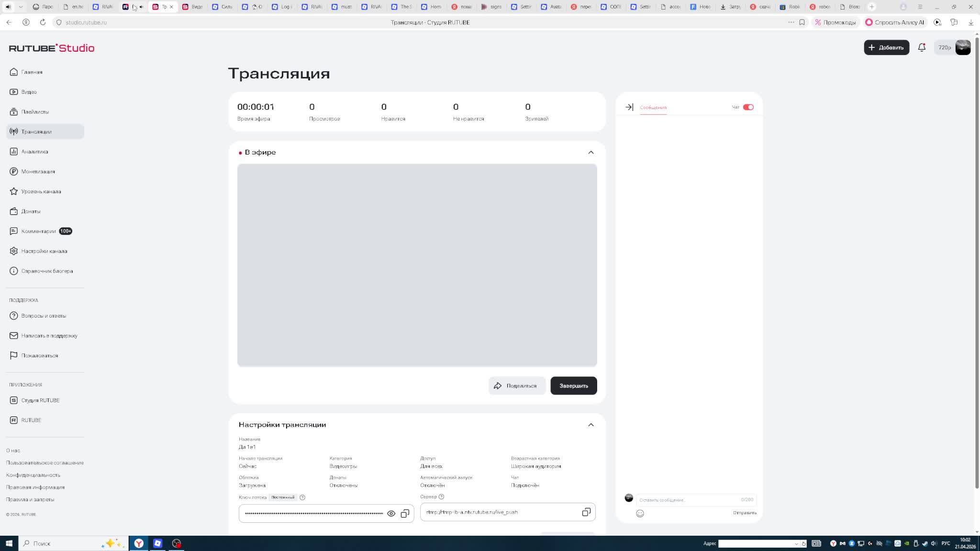980x551 pixels.
Task: Switch to "Сообщения" chat tab
Action: click(653, 107)
